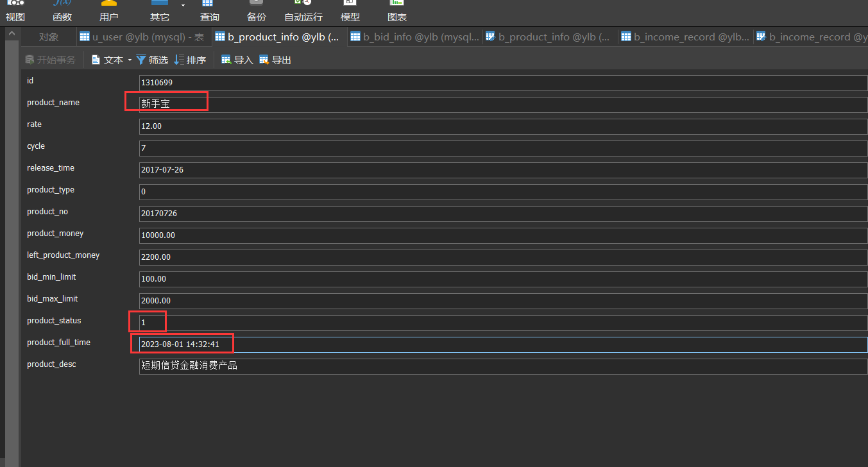This screenshot has height=467, width=868.
Task: Click the 导出 (Export) icon
Action: [x=264, y=60]
